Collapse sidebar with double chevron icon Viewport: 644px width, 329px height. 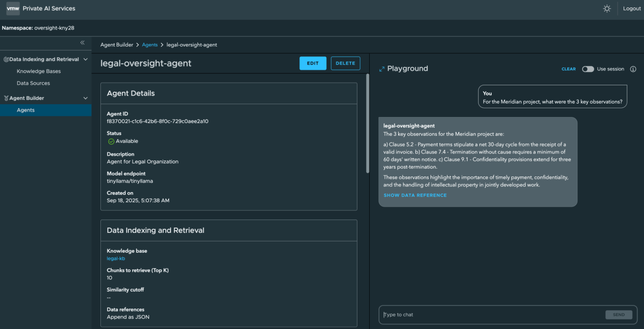[x=82, y=42]
